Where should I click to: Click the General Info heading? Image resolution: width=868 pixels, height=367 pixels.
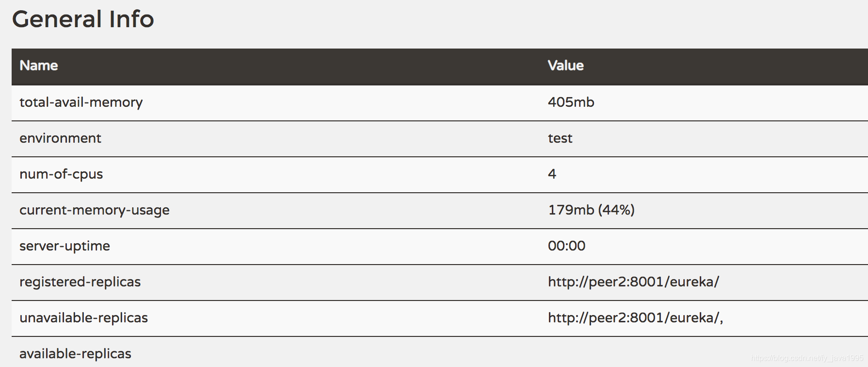pyautogui.click(x=83, y=19)
